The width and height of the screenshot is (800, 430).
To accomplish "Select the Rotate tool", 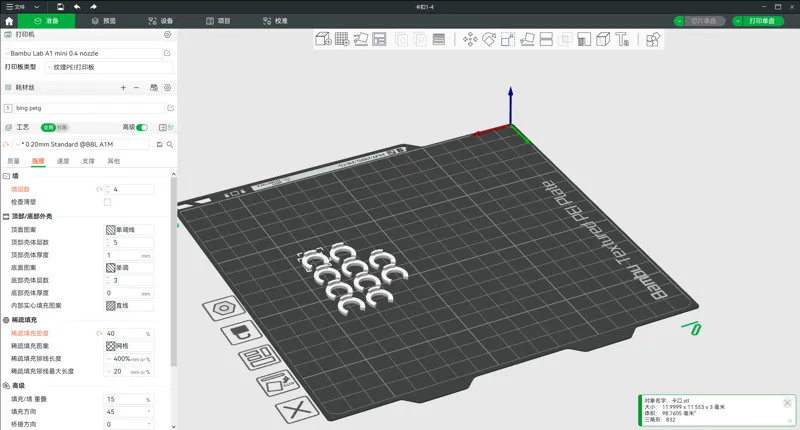I will (489, 39).
